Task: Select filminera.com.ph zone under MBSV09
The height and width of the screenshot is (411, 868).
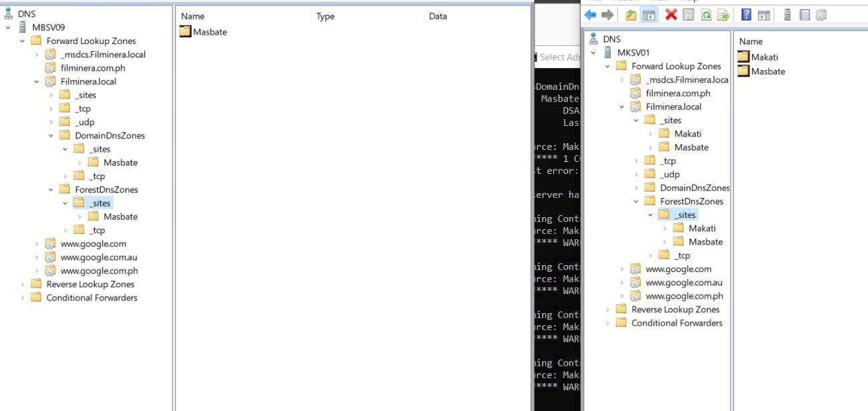Action: [x=93, y=68]
